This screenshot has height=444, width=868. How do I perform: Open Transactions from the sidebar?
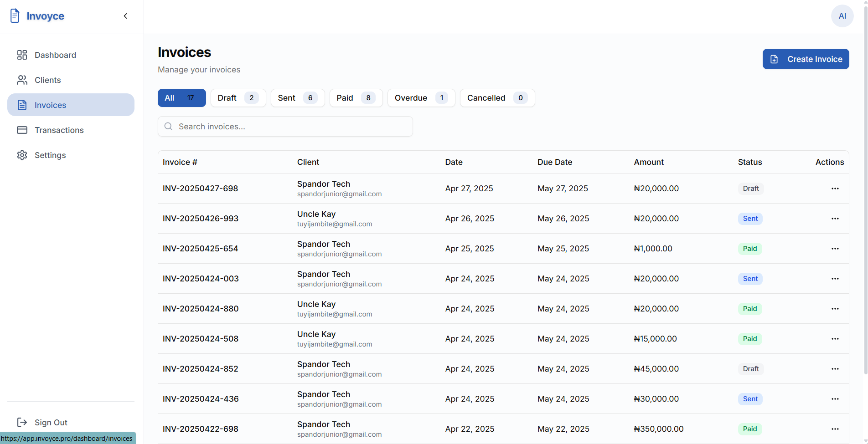pos(71,130)
